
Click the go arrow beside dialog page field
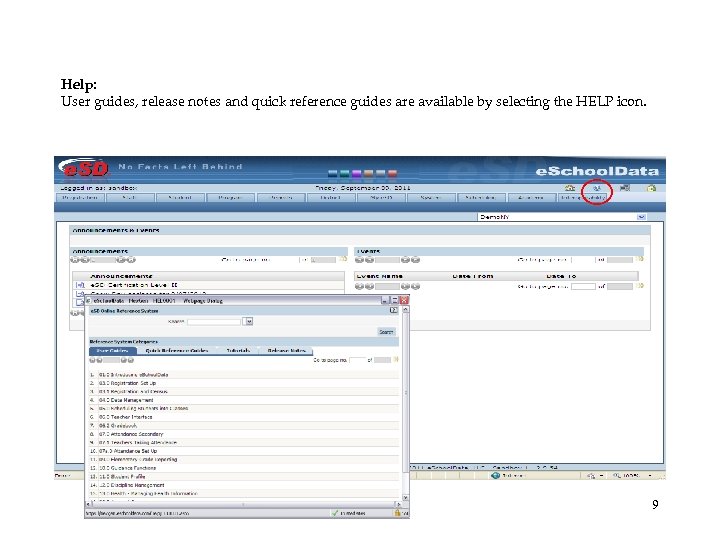(x=395, y=360)
